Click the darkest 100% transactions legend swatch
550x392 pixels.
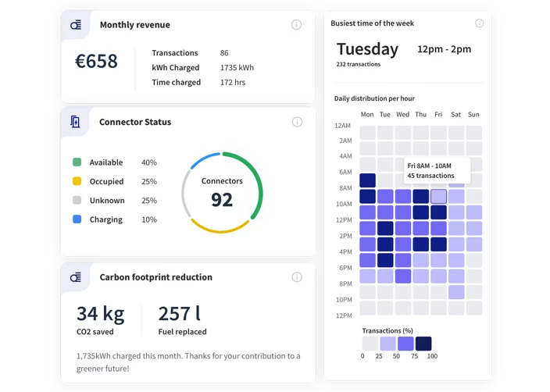pos(423,344)
